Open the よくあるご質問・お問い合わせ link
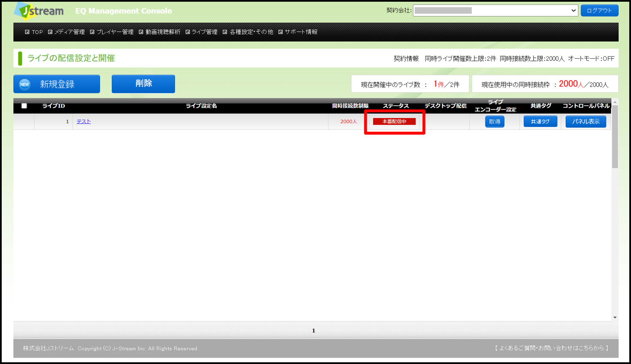Viewport: 631px width, 364px height. point(552,348)
